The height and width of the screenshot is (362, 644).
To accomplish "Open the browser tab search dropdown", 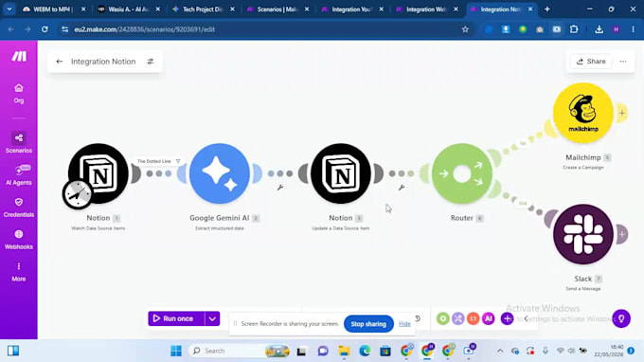I will (x=9, y=9).
